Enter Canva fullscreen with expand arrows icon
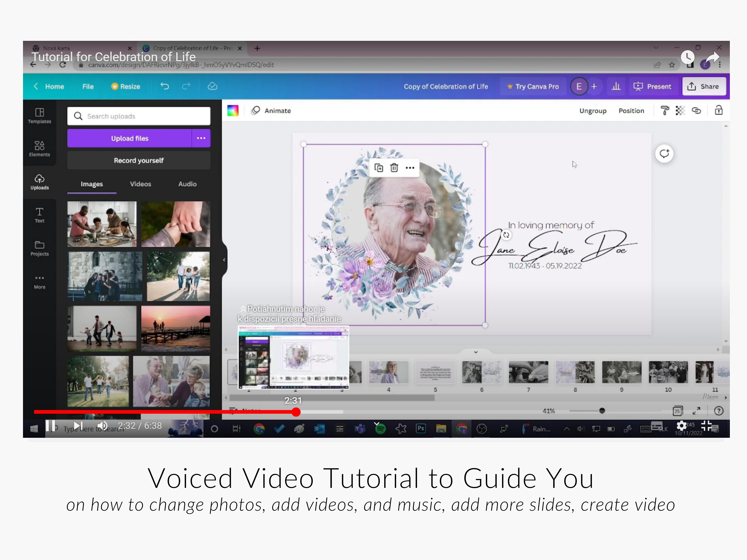The height and width of the screenshot is (560, 747). pos(696,411)
